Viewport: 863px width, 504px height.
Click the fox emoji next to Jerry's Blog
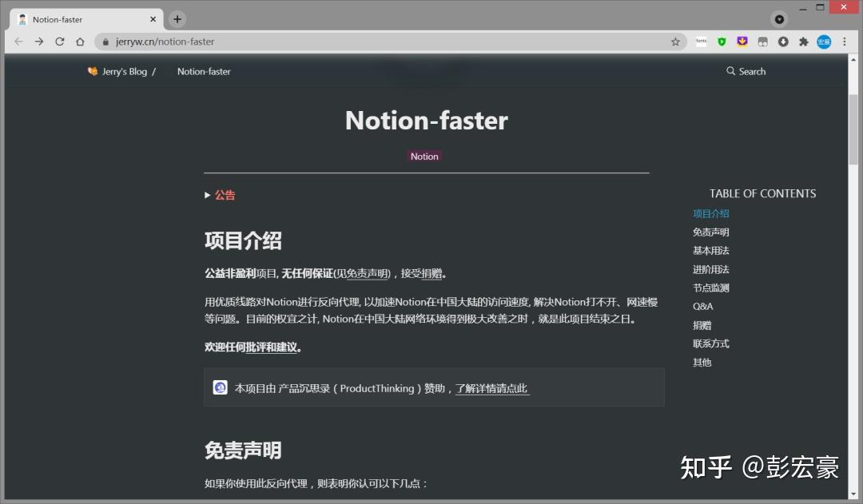pos(93,71)
